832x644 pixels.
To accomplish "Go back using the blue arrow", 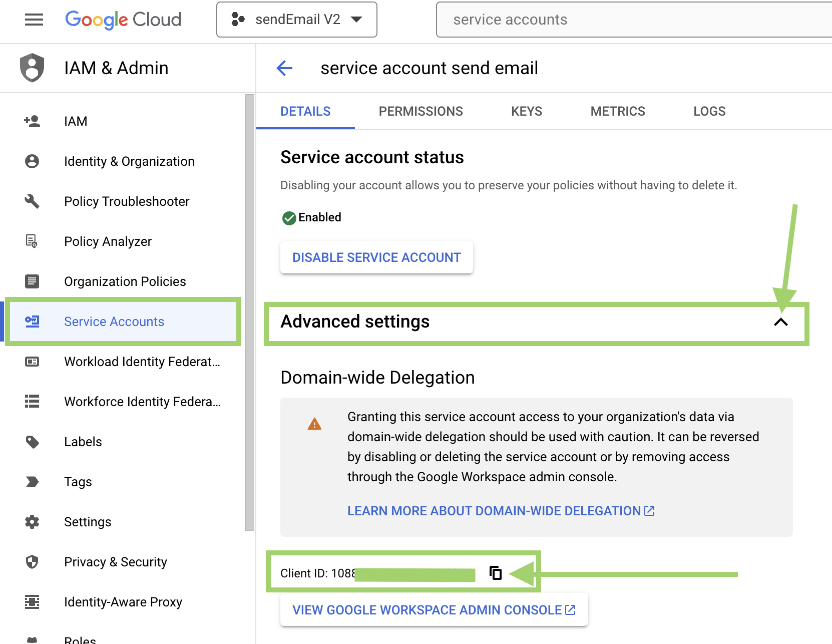I will [x=284, y=68].
